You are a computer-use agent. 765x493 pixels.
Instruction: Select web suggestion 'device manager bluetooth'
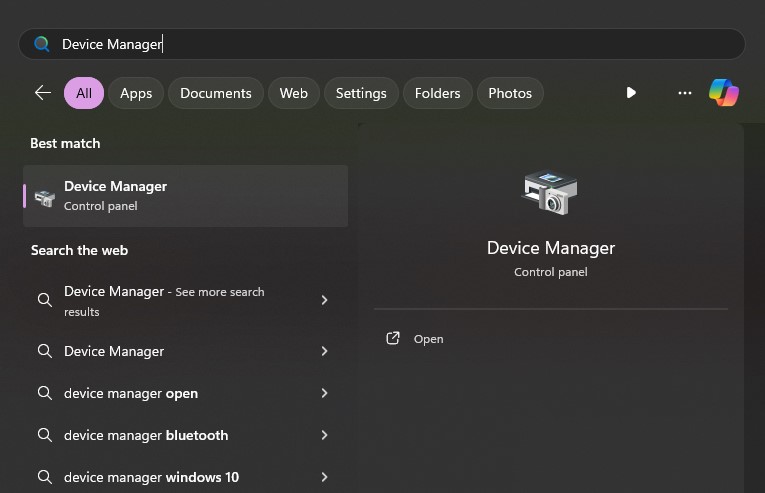click(183, 435)
